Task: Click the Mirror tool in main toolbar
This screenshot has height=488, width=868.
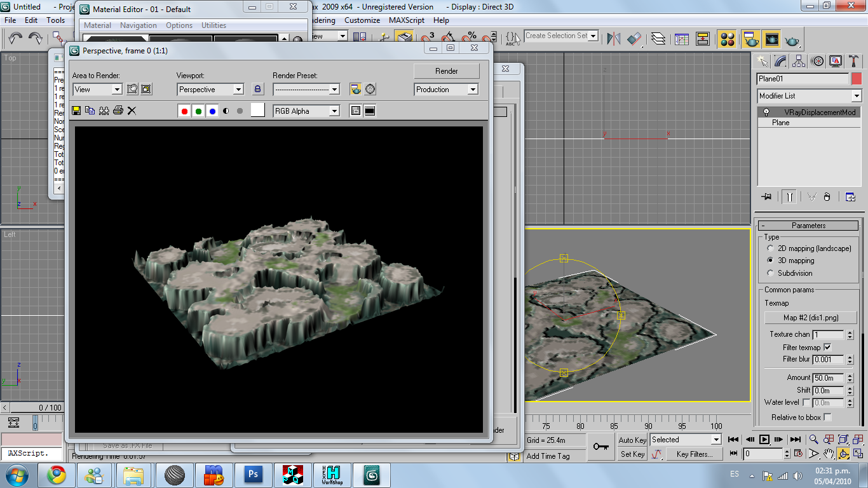Action: click(x=613, y=39)
